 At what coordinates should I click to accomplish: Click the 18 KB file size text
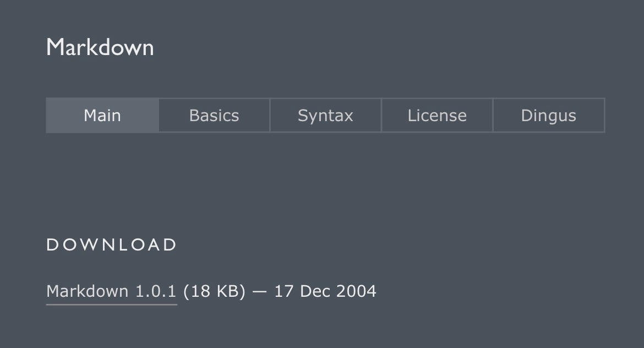click(214, 291)
